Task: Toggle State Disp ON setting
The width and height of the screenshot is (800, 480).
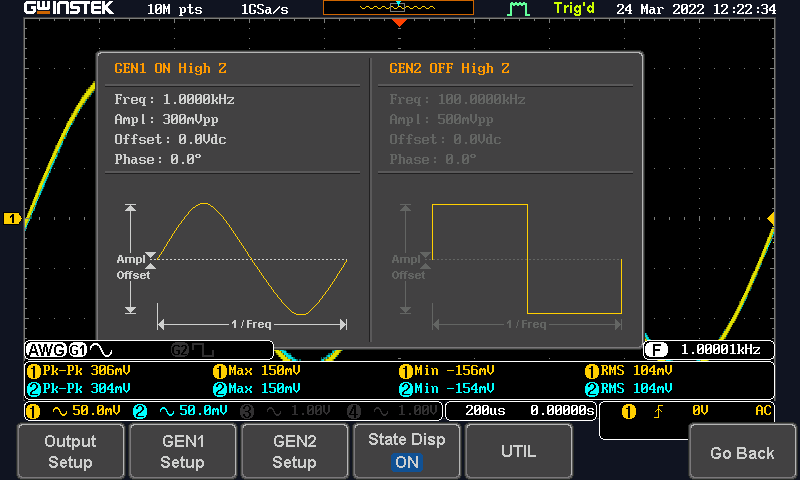Action: pyautogui.click(x=406, y=451)
